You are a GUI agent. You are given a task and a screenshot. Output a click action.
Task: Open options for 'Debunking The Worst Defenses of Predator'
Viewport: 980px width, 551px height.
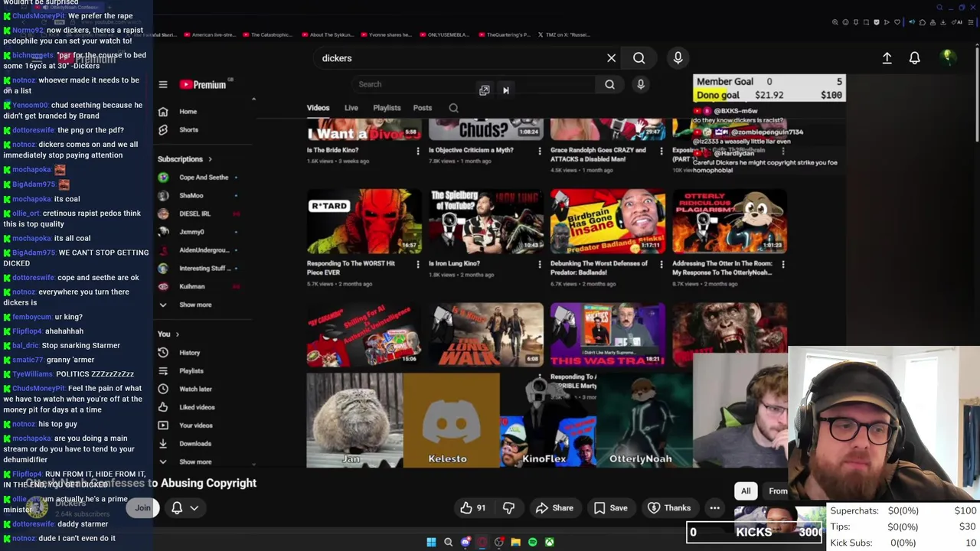pos(661,264)
